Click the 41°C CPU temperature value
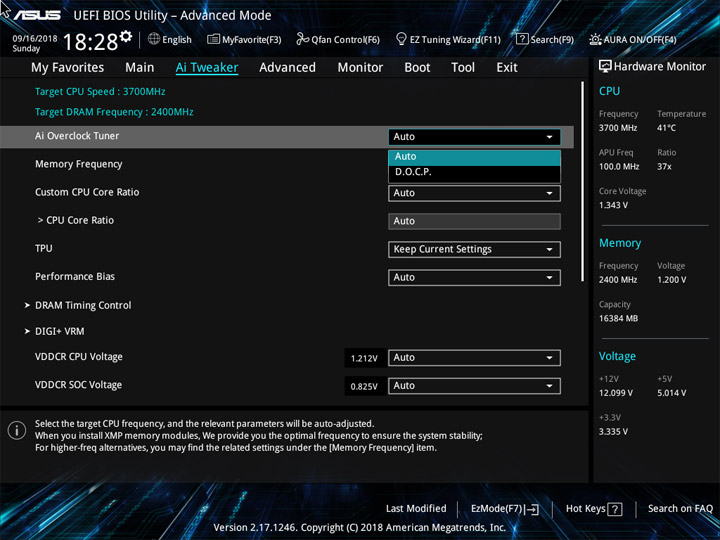Viewport: 720px width, 540px height. (666, 128)
